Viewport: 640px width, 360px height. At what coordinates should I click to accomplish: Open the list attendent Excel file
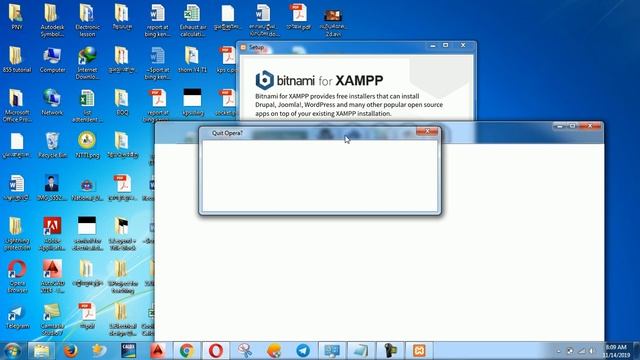[x=87, y=105]
